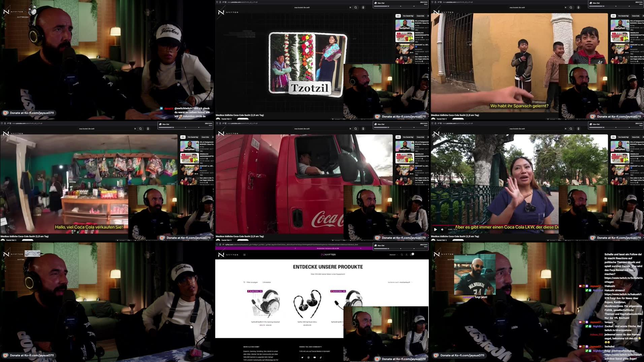This screenshot has height=362, width=644.
Task: Toggle the 'Von Daniel Ngl' filter chip
Action: tap(408, 15)
